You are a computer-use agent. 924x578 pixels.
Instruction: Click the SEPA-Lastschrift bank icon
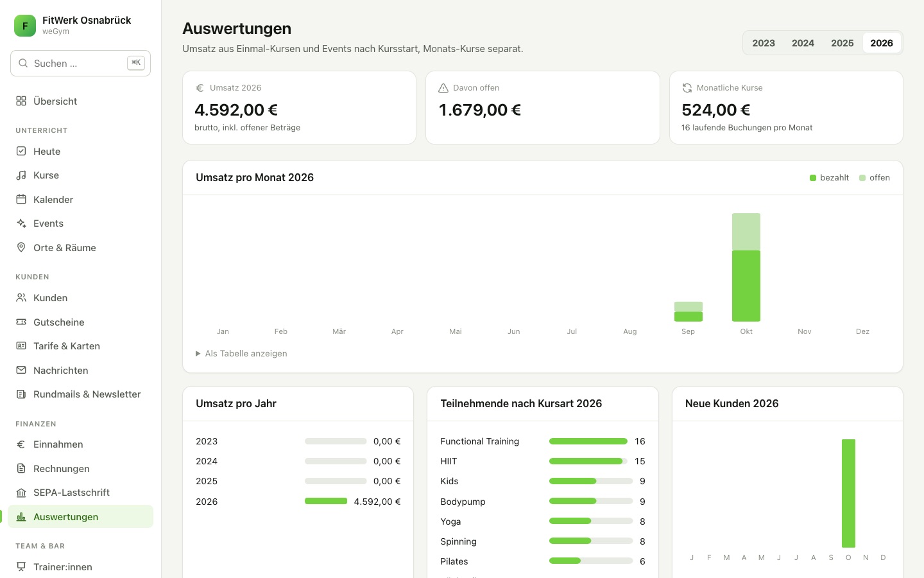point(21,492)
